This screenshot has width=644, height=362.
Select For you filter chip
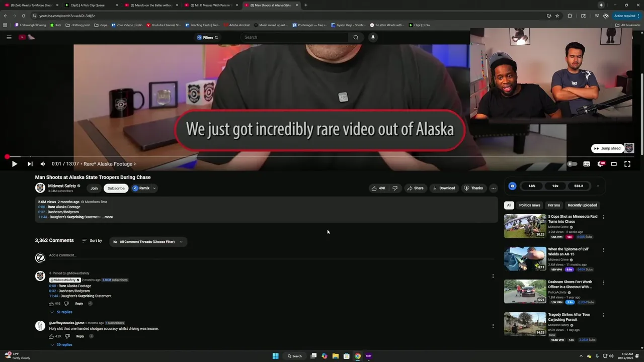point(554,205)
